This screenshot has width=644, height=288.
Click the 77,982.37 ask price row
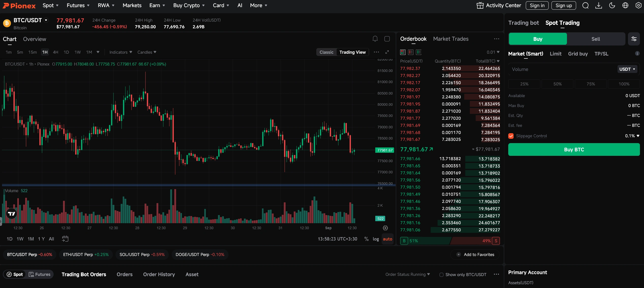click(450, 68)
